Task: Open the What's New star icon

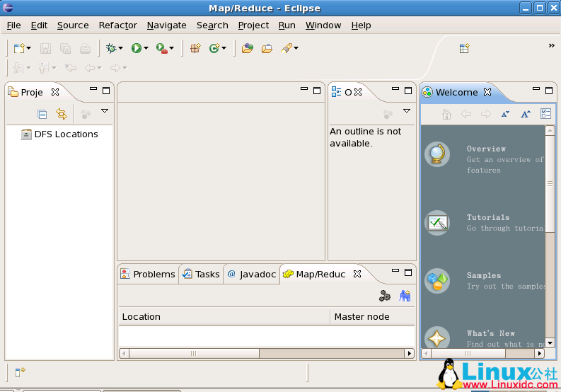Action: pyautogui.click(x=437, y=338)
